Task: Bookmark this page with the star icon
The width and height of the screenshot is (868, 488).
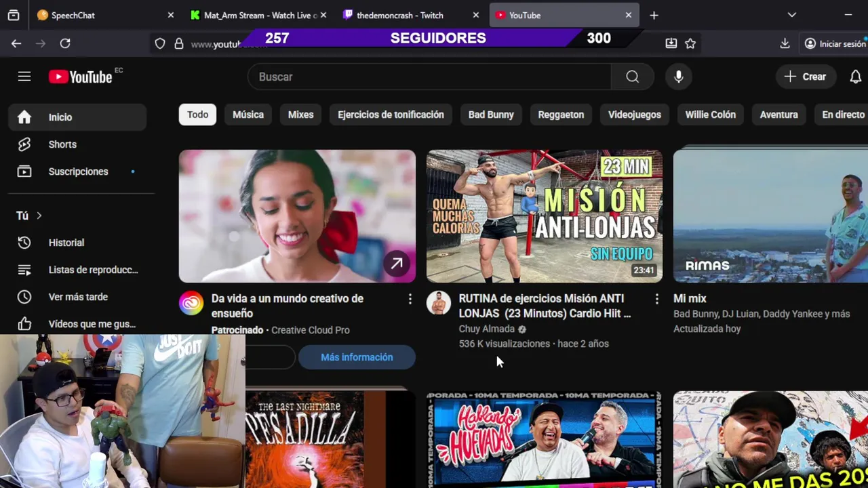Action: [x=690, y=43]
